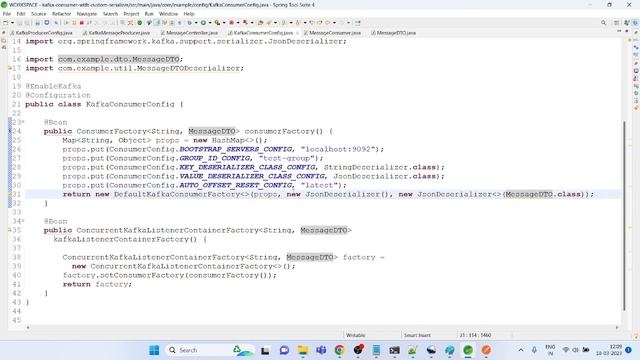Collapse the fold marker on line 23
This screenshot has height=360, width=640.
pos(23,122)
